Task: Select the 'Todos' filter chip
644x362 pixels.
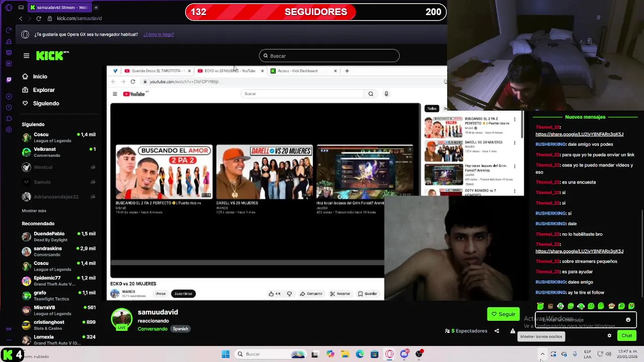Action: (x=432, y=109)
